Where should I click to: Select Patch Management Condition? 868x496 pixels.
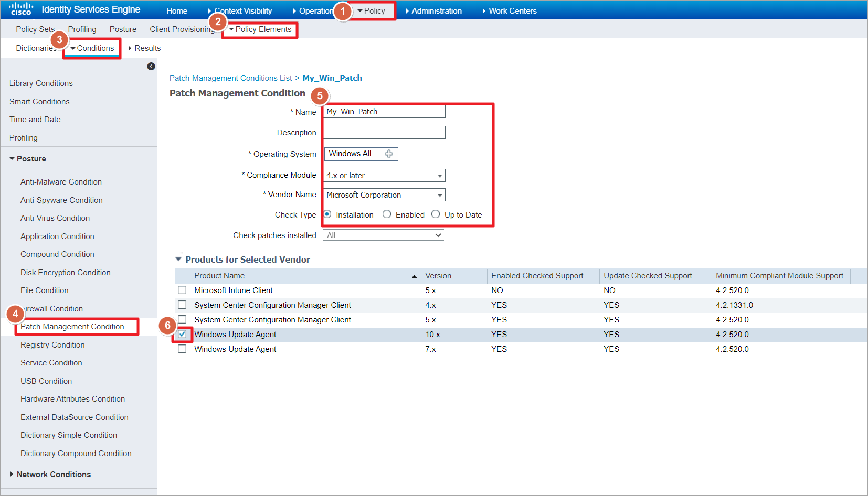[x=72, y=327]
